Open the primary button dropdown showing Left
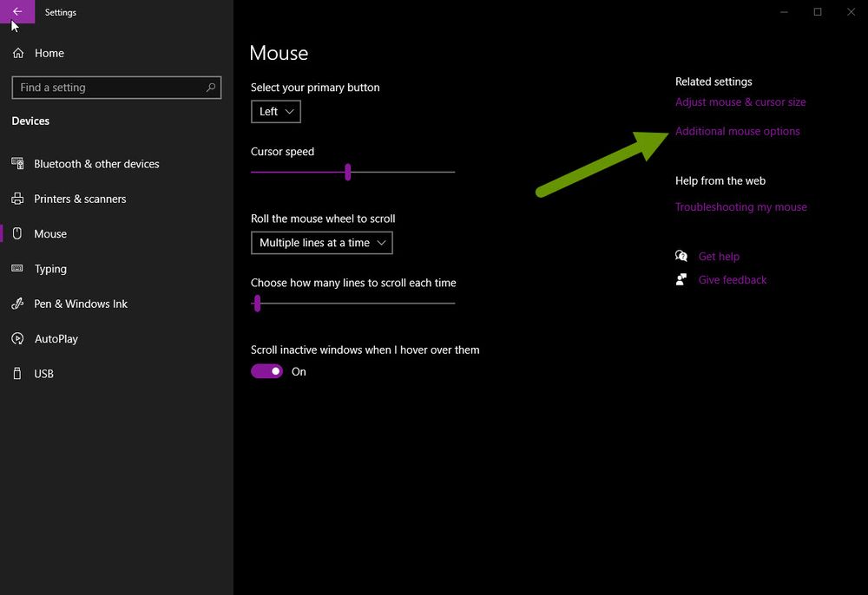Image resolution: width=868 pixels, height=595 pixels. 275,111
